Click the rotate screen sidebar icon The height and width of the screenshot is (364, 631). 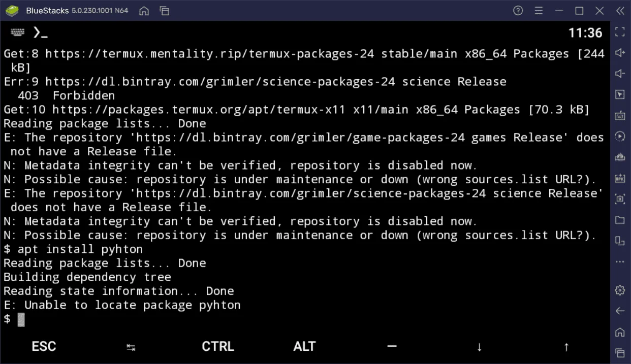point(620,240)
